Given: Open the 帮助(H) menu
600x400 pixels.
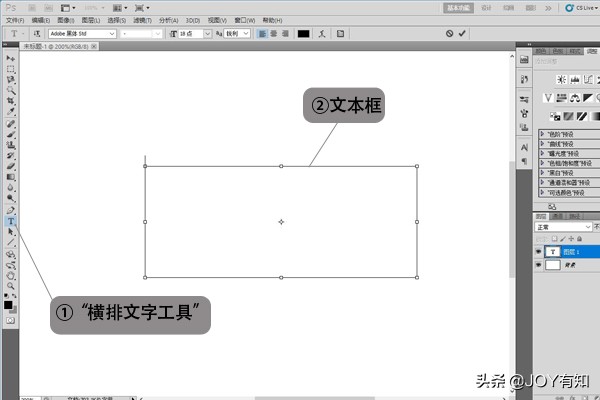Looking at the screenshot, I should click(272, 20).
